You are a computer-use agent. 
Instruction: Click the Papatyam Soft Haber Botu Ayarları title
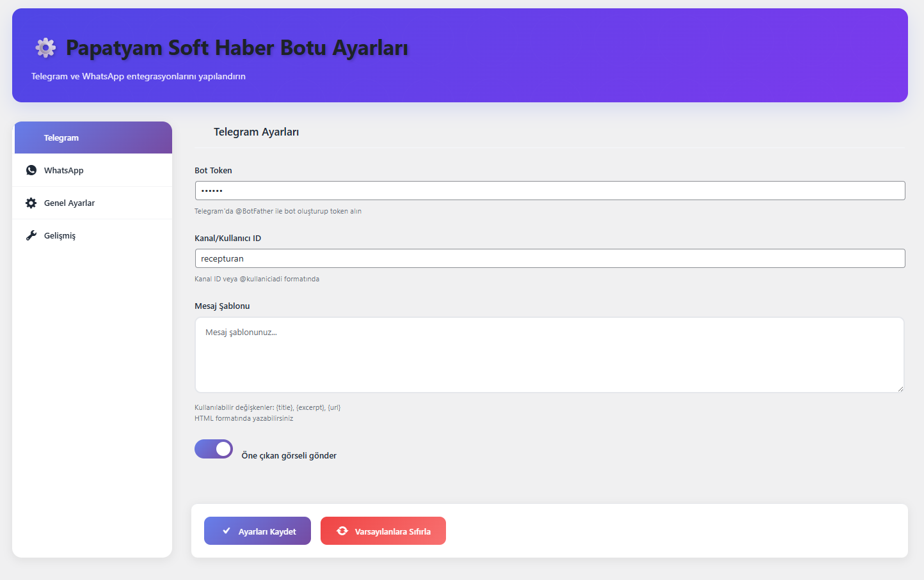coord(237,47)
